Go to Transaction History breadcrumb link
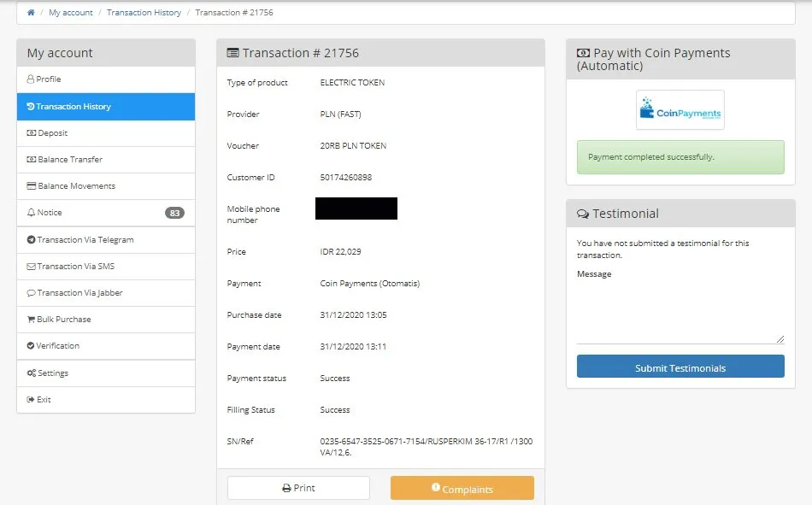This screenshot has height=505, width=812. 144,13
